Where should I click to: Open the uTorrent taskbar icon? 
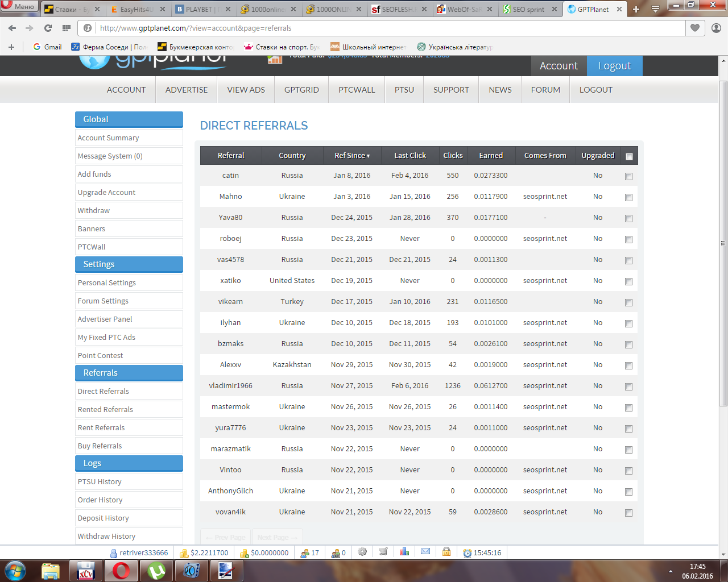156,571
